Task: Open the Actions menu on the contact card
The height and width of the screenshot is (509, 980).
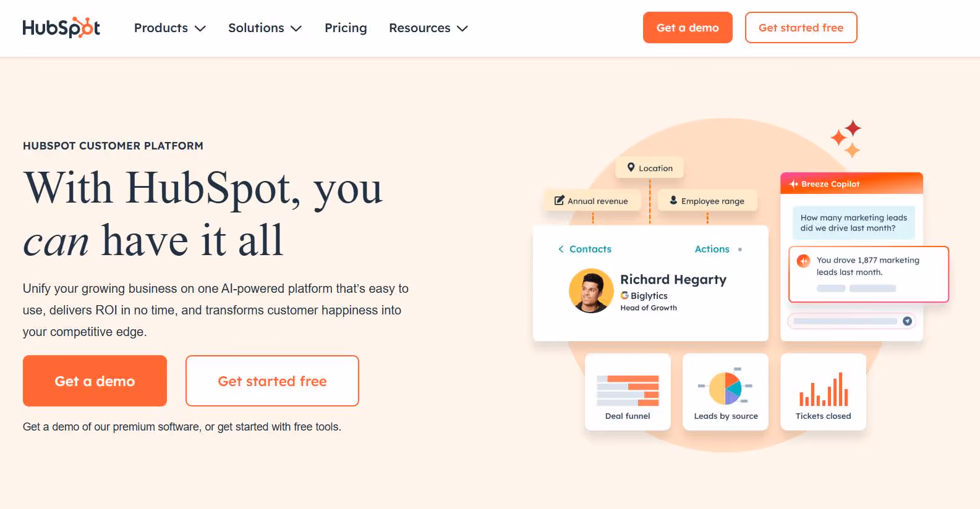Action: pyautogui.click(x=712, y=249)
